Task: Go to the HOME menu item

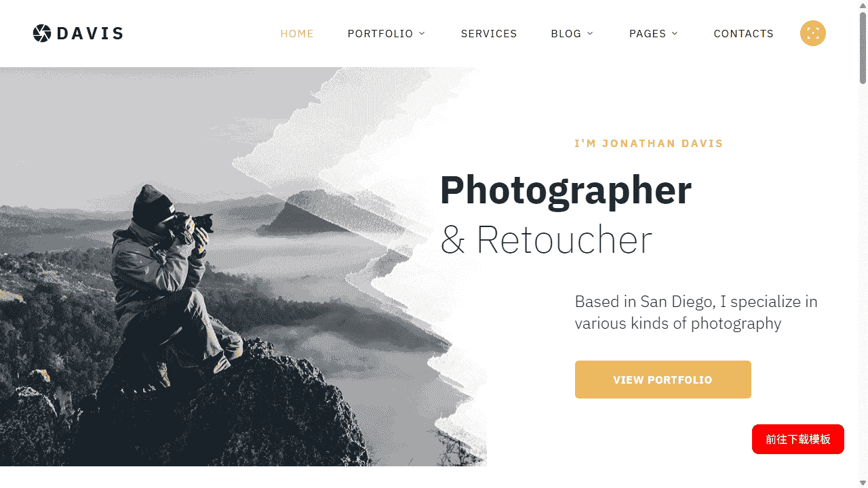Action: tap(297, 33)
